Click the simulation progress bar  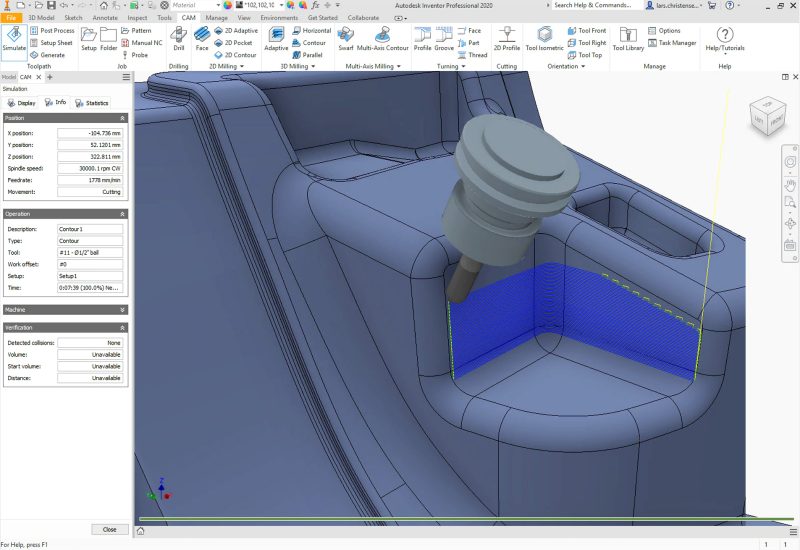466,519
